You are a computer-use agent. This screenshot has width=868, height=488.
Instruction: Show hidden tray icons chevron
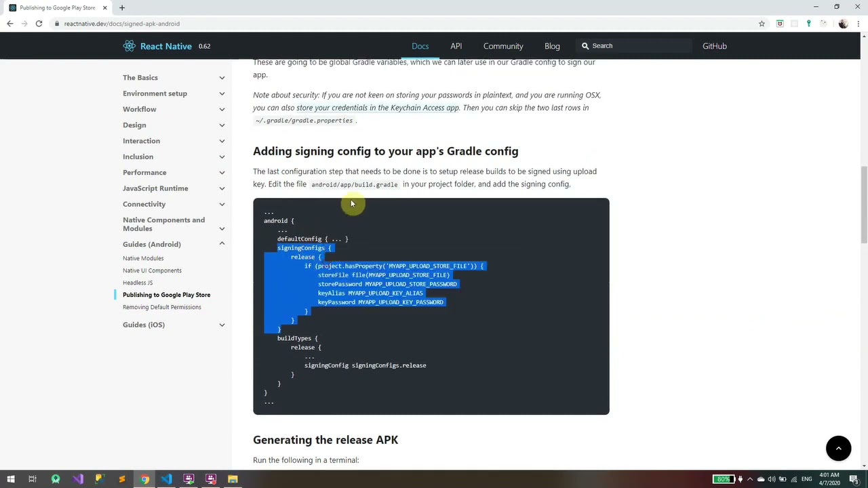tap(750, 479)
